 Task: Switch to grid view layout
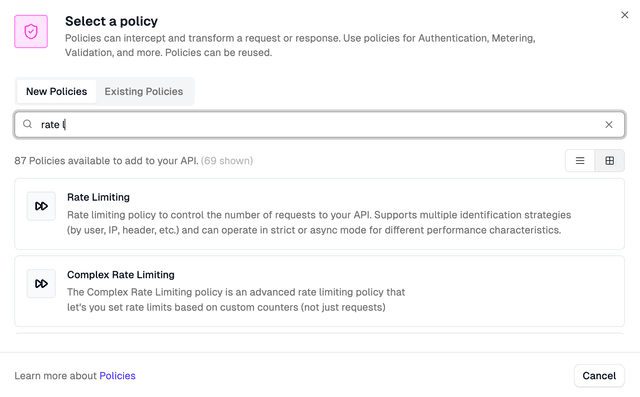[x=609, y=161]
